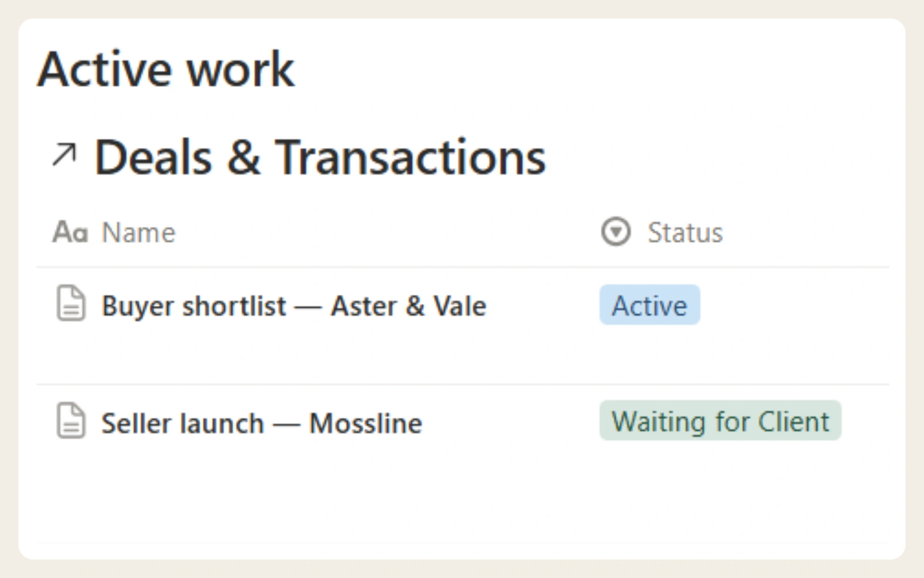This screenshot has width=924, height=578.
Task: Open the Seller launch — Mossline page
Action: point(262,423)
